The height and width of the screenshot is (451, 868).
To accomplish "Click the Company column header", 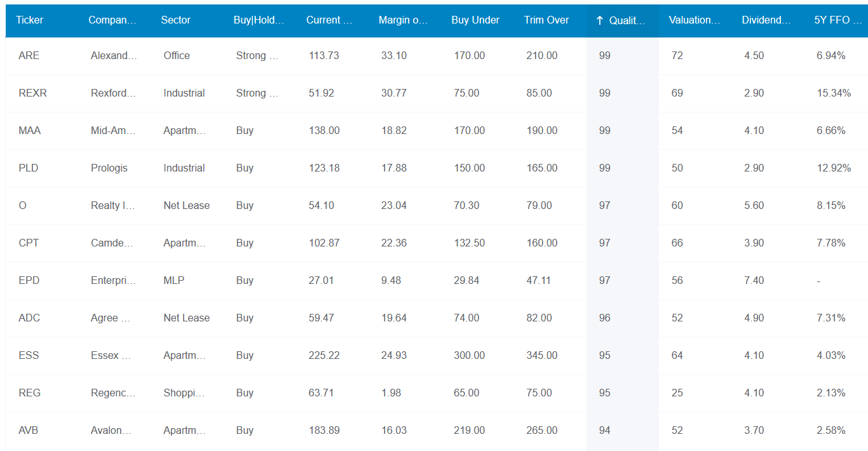I will (112, 20).
